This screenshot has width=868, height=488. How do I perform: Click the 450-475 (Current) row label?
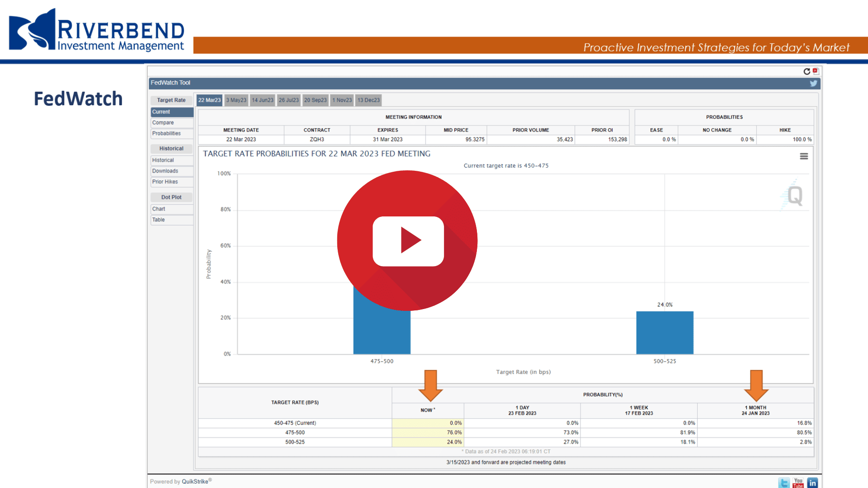[x=295, y=423]
